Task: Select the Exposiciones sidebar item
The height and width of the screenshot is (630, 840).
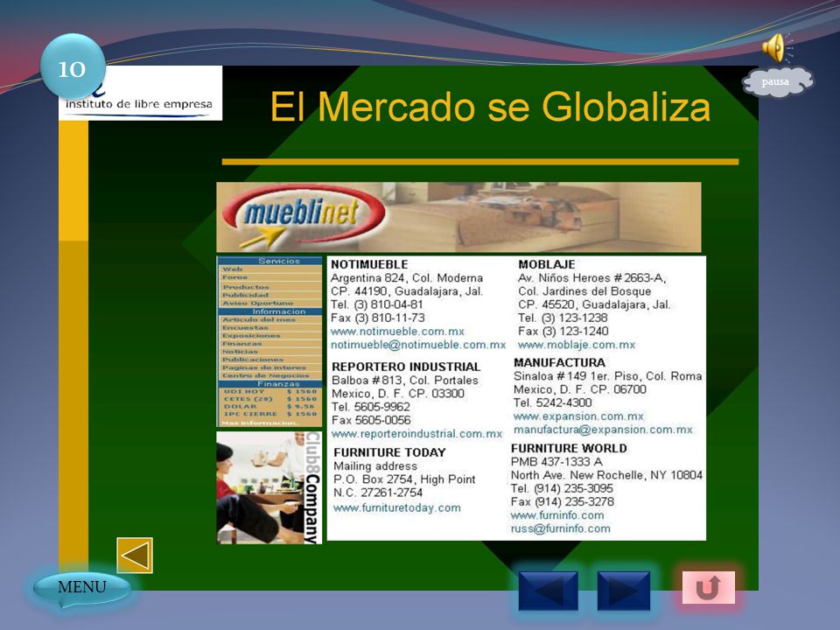Action: pyautogui.click(x=269, y=336)
